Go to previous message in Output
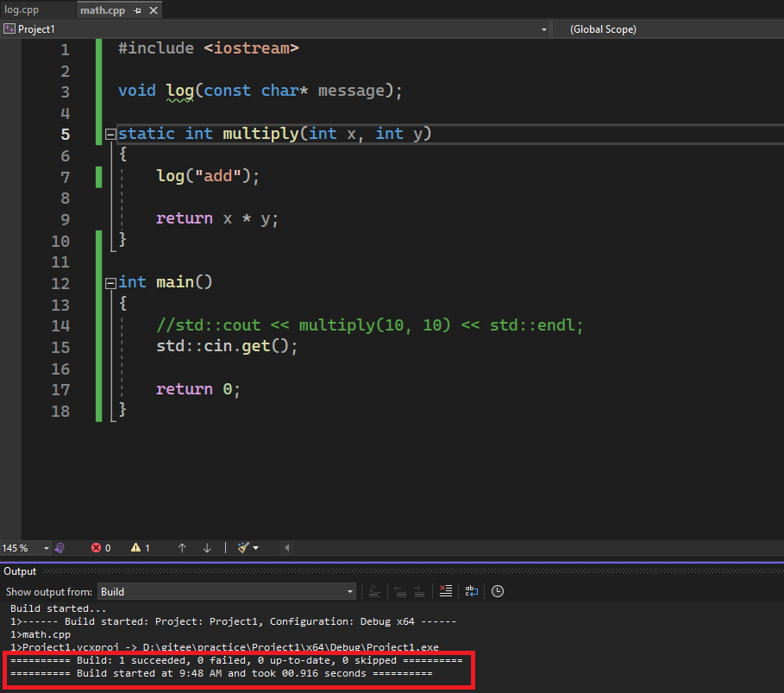This screenshot has height=693, width=784. click(400, 591)
